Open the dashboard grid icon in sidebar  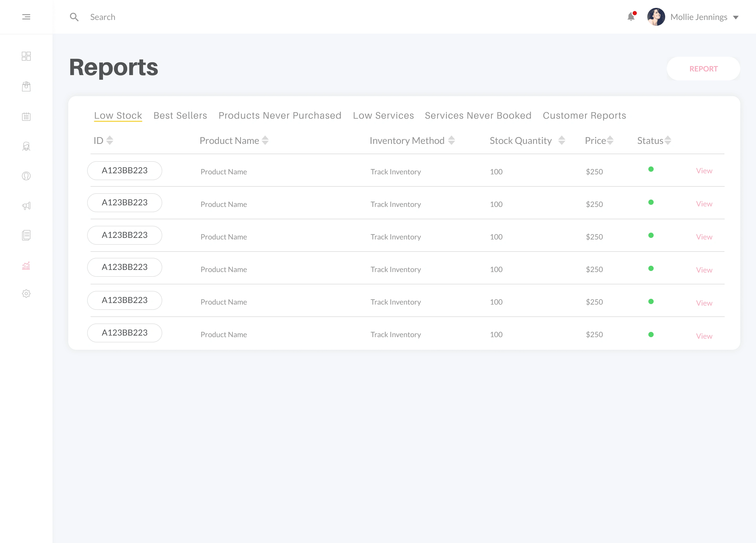pos(26,56)
